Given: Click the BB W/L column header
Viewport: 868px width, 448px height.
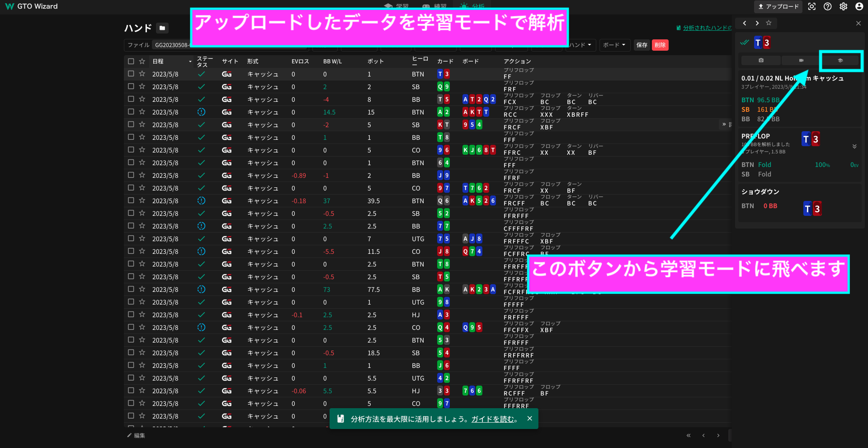Looking at the screenshot, I should [x=333, y=61].
